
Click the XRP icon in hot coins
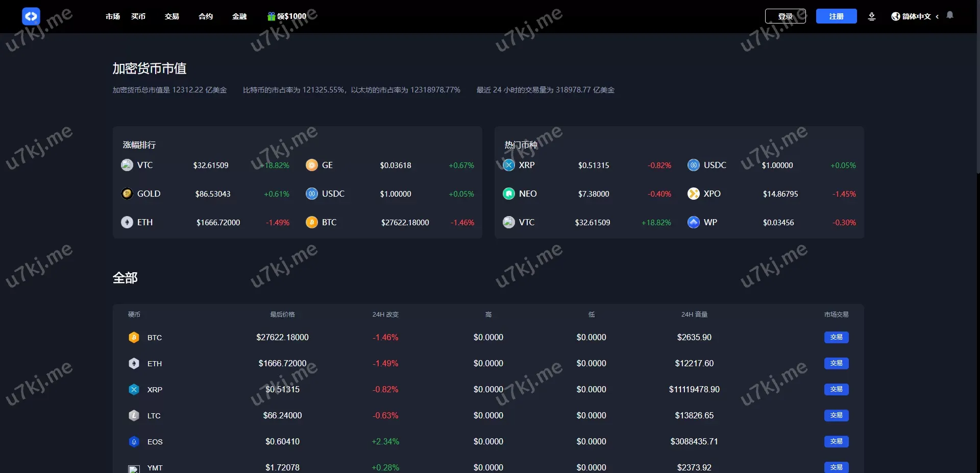pyautogui.click(x=509, y=165)
